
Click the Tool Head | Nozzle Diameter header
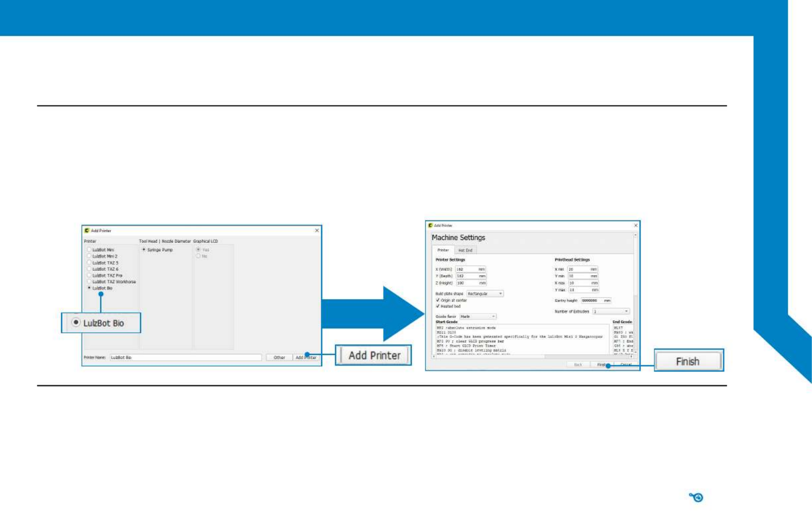pyautogui.click(x=165, y=241)
